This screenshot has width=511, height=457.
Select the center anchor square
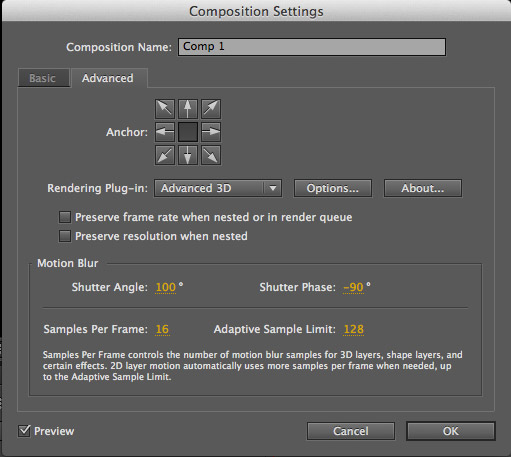click(188, 132)
